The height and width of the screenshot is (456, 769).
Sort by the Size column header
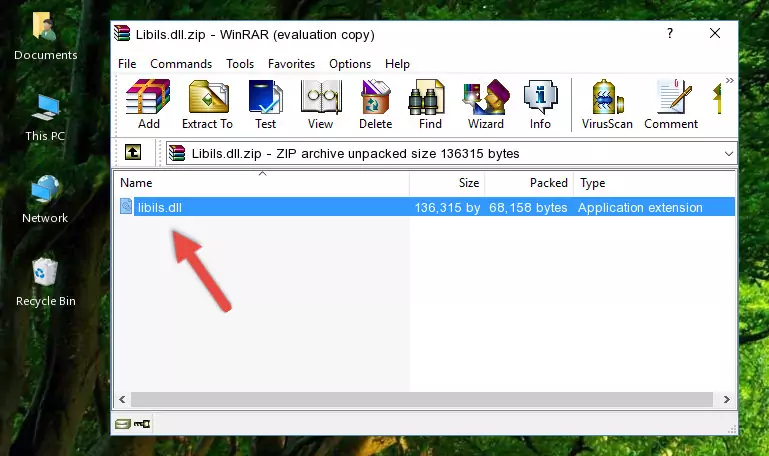(x=447, y=183)
